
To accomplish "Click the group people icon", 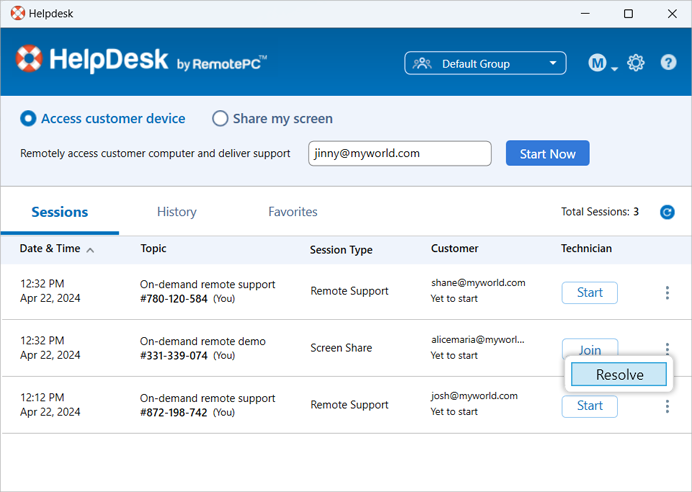I will (422, 64).
